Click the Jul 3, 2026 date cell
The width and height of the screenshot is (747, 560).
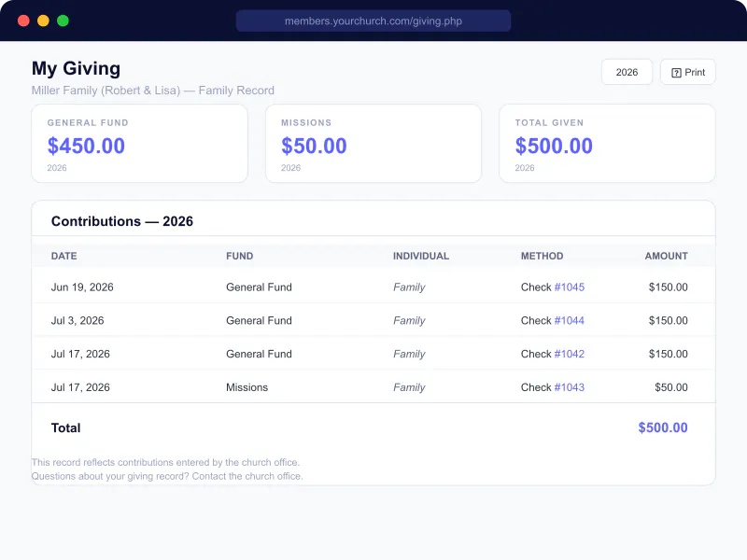78,320
